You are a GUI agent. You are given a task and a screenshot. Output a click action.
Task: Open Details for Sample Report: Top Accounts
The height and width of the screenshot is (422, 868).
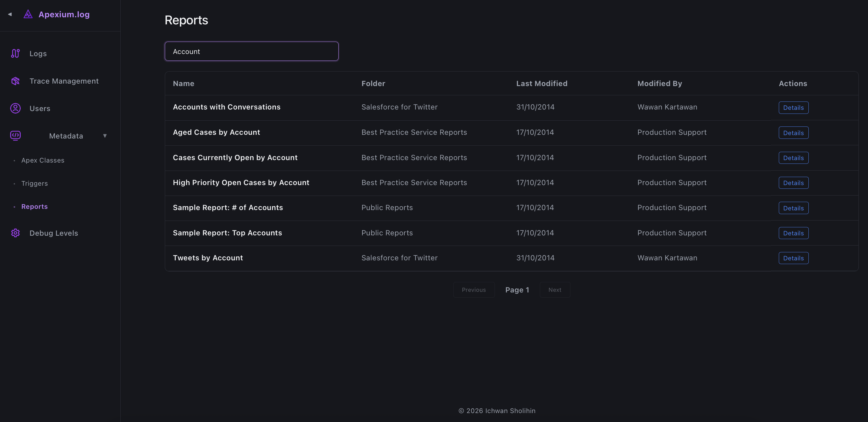click(x=793, y=233)
